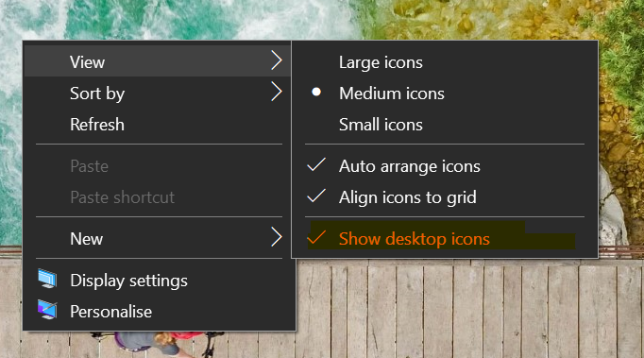644x358 pixels.
Task: Refresh the desktop
Action: [x=158, y=125]
